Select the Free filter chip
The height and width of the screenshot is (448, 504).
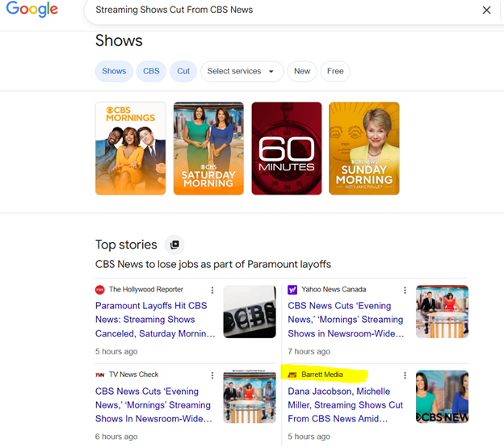pyautogui.click(x=335, y=71)
